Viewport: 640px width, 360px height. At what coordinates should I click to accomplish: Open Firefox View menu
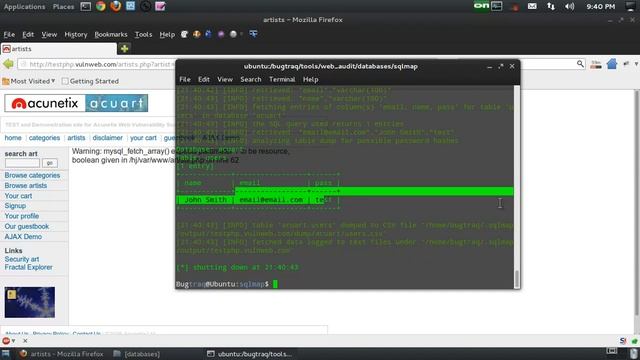click(49, 35)
